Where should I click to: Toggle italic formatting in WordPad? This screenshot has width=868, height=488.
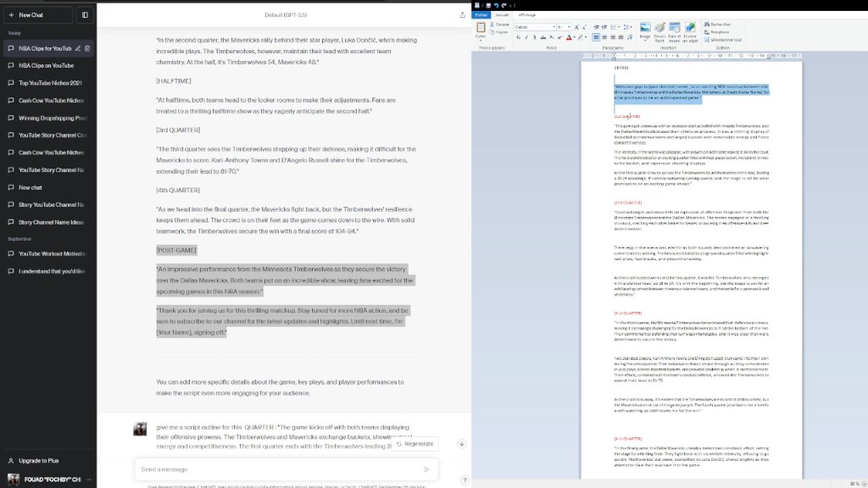(x=526, y=37)
